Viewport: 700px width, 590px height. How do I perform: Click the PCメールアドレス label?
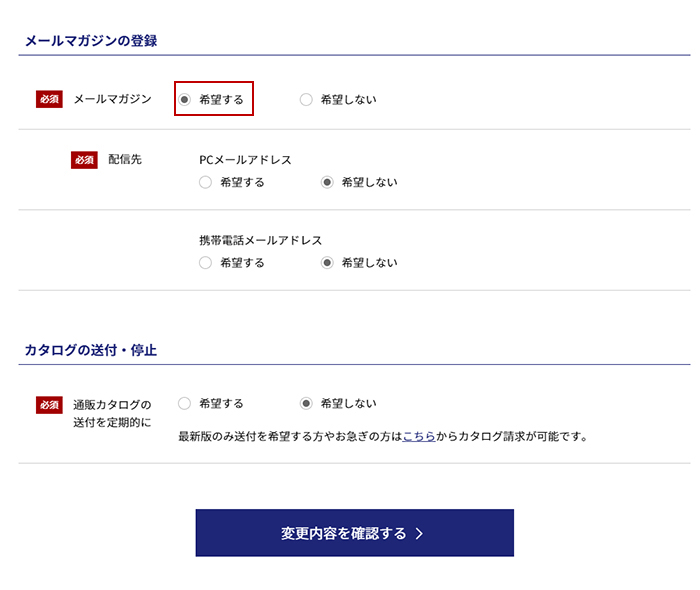click(245, 160)
